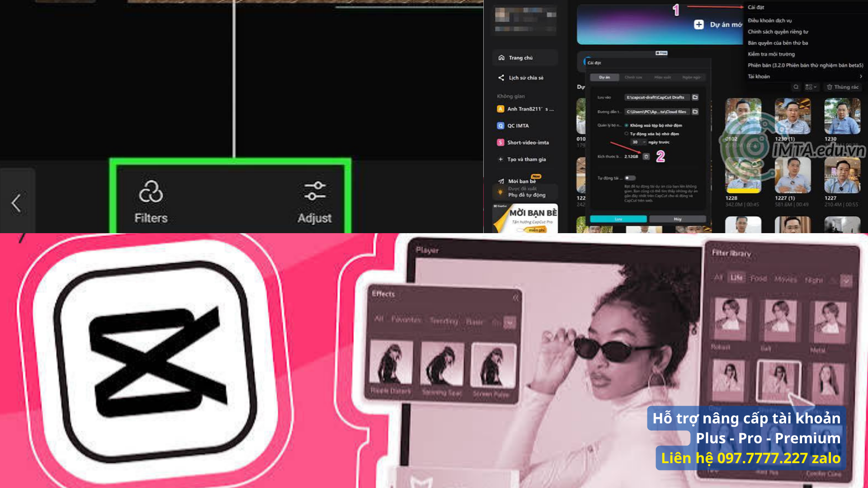Image resolution: width=868 pixels, height=488 pixels.
Task: Click the plus icon for Dự án mới
Action: [x=699, y=24]
